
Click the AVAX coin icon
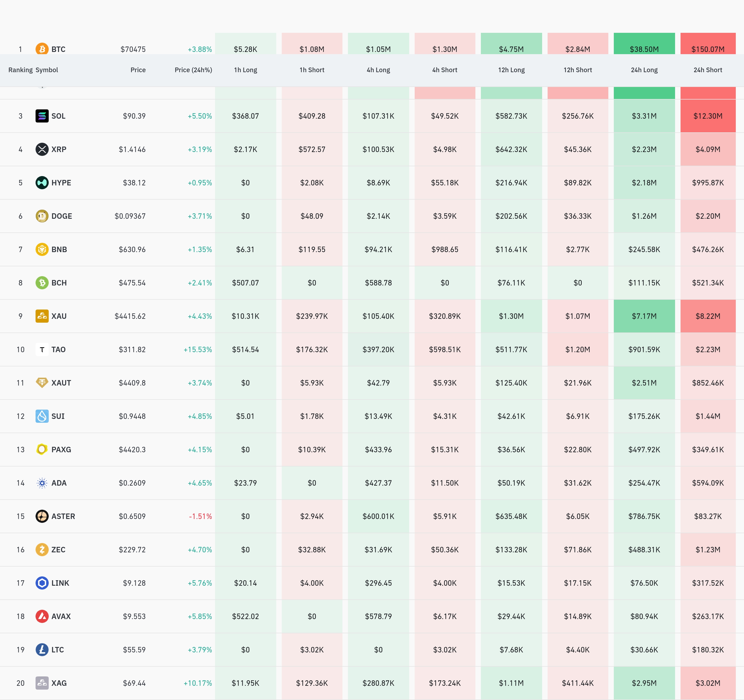(x=42, y=616)
